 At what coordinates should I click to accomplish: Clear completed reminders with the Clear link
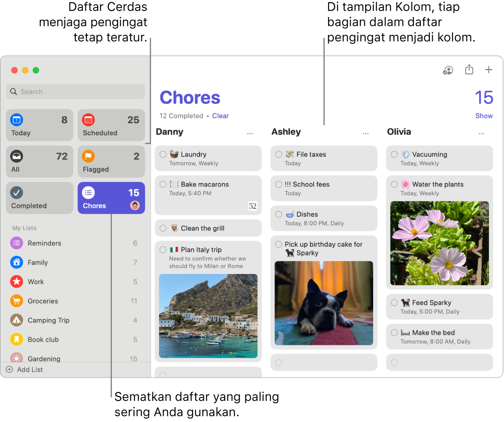click(x=220, y=116)
